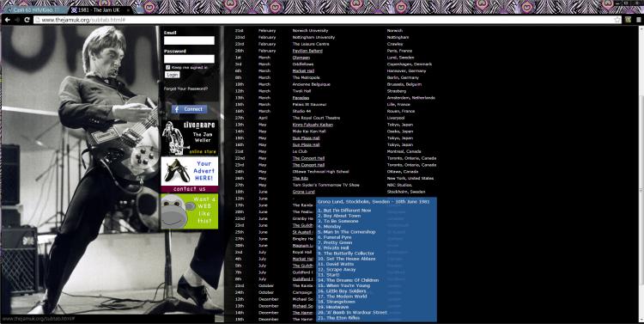
Task: Click the green extension icon in toolbar
Action: click(628, 20)
